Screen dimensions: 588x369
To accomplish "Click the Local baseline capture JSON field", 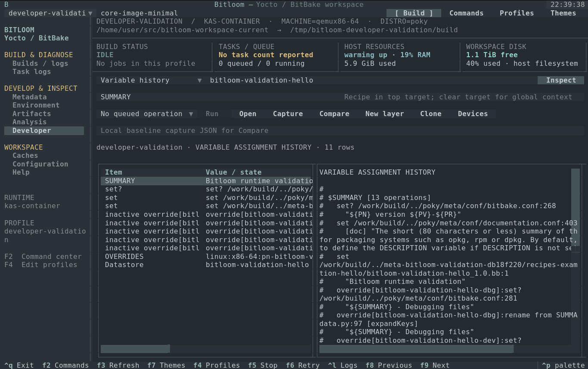I will (x=340, y=131).
